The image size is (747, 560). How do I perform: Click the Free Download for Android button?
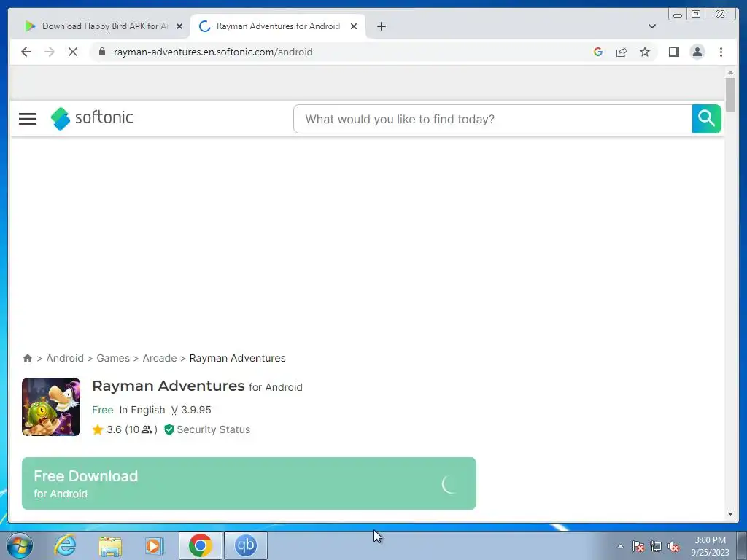click(x=249, y=483)
